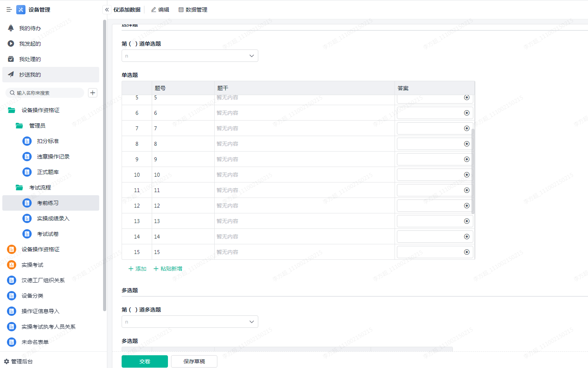Click the single-choice table vertical scrollbar
This screenshot has width=588, height=368.
(x=473, y=171)
